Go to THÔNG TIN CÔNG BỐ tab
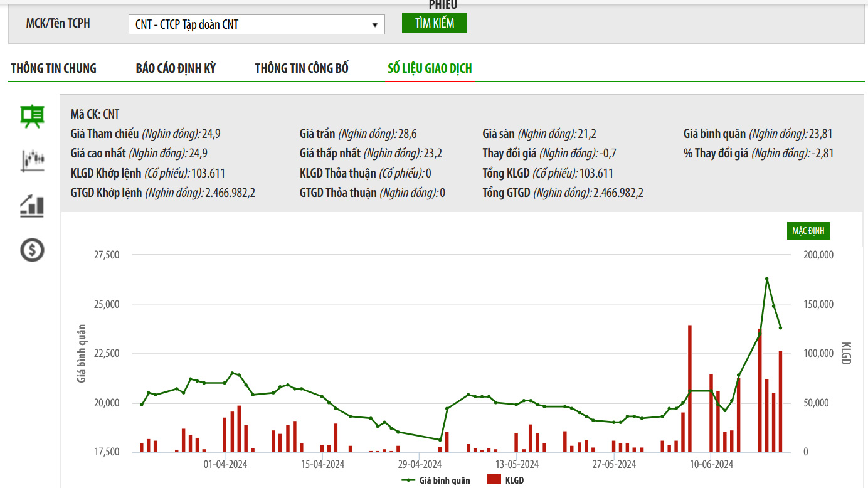This screenshot has width=868, height=488. (302, 68)
